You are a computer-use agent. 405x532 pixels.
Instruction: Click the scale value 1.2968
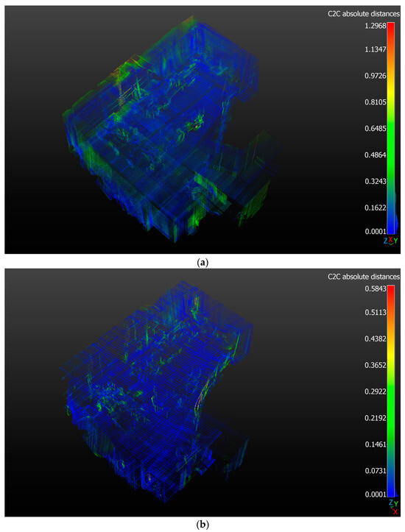pos(376,26)
